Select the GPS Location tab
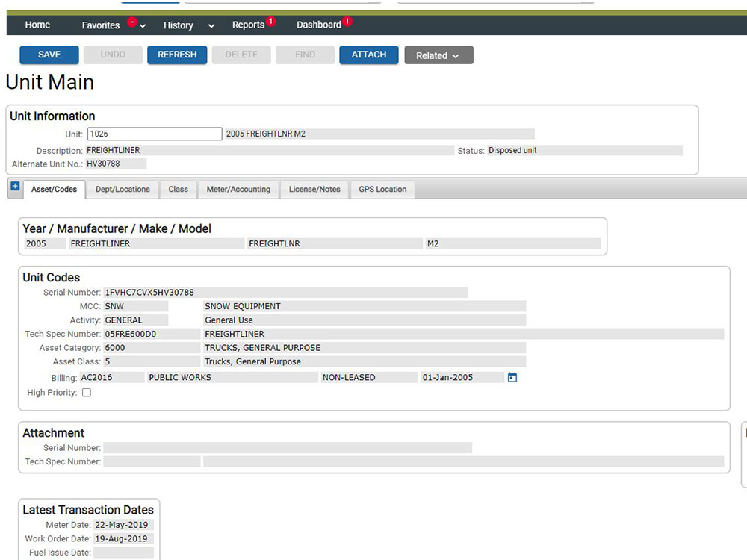This screenshot has width=747, height=560. pos(382,190)
